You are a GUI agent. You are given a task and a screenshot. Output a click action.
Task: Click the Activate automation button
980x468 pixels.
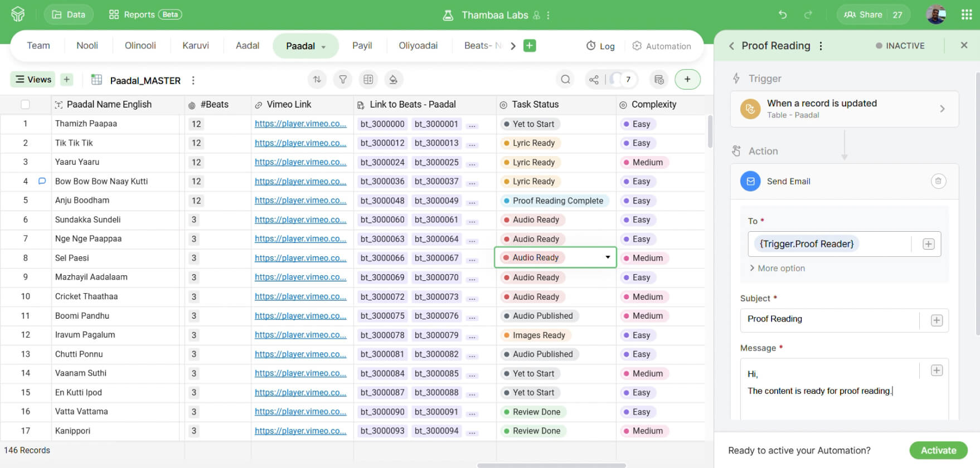[938, 450]
